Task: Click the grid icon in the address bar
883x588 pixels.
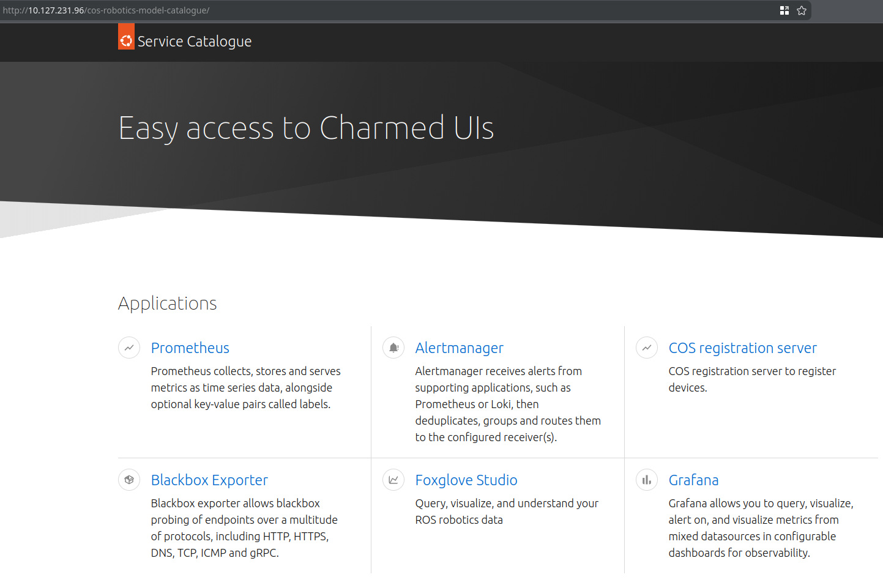Action: tap(784, 10)
